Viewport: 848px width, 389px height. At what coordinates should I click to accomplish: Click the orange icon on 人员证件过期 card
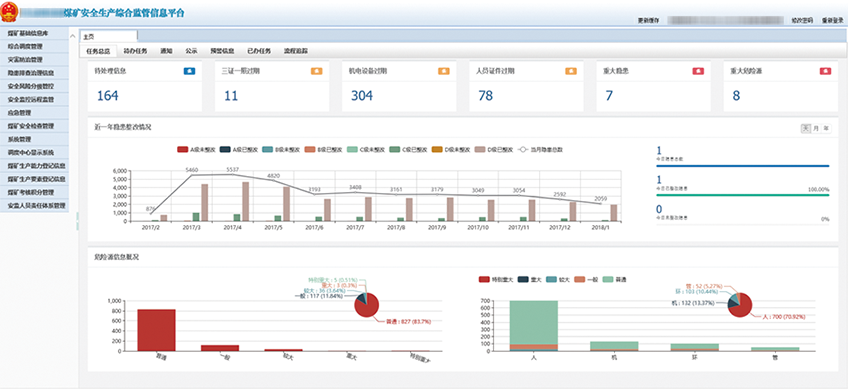click(x=571, y=71)
